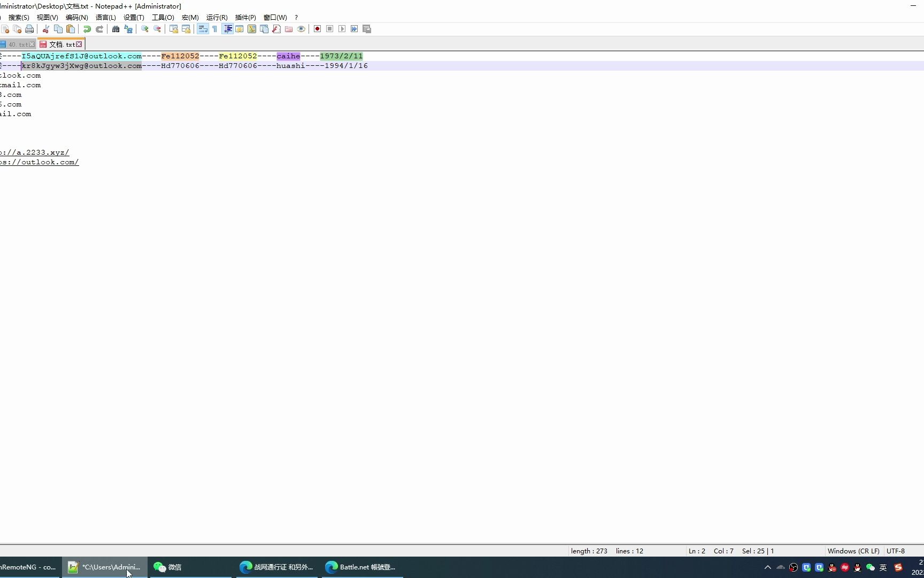Open the outlook.com URL link
Screen dimensions: 924x578
tap(40, 162)
